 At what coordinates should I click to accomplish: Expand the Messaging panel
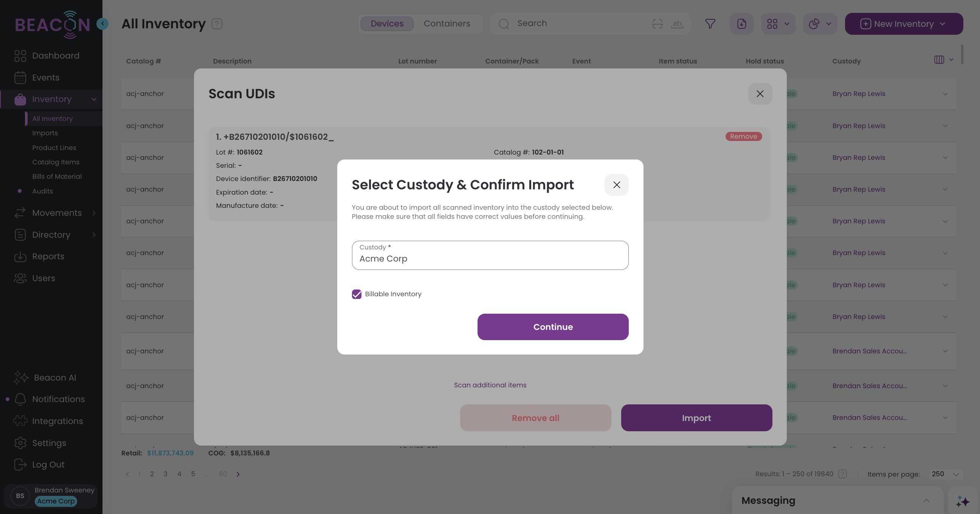[926, 501]
